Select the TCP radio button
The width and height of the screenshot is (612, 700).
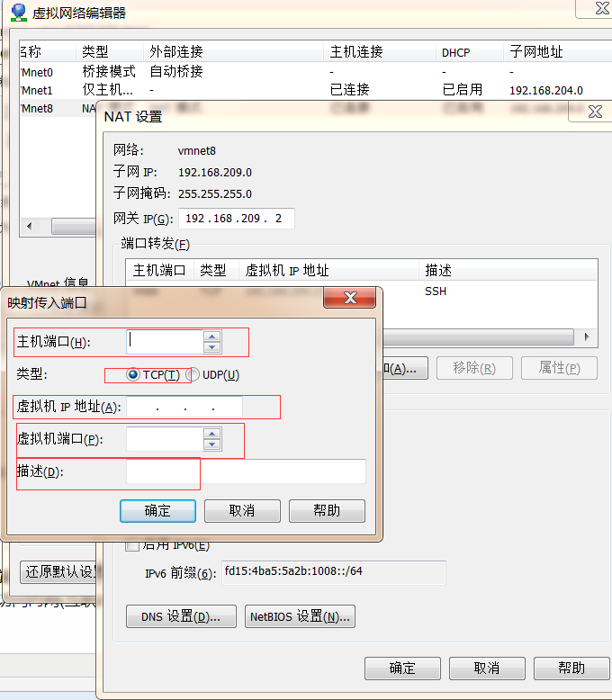click(132, 374)
